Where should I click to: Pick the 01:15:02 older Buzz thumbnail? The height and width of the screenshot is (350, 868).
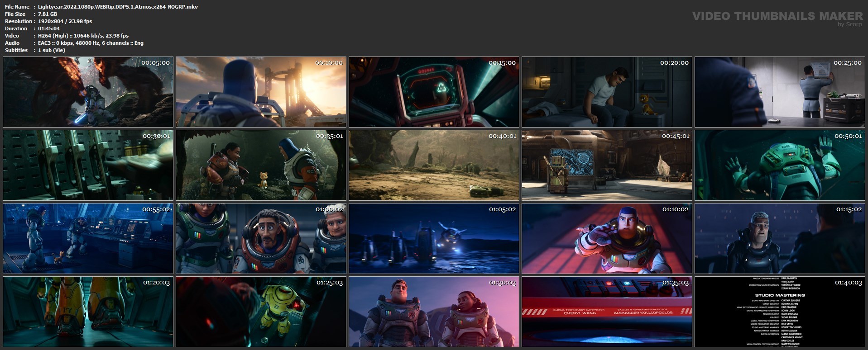pyautogui.click(x=780, y=239)
